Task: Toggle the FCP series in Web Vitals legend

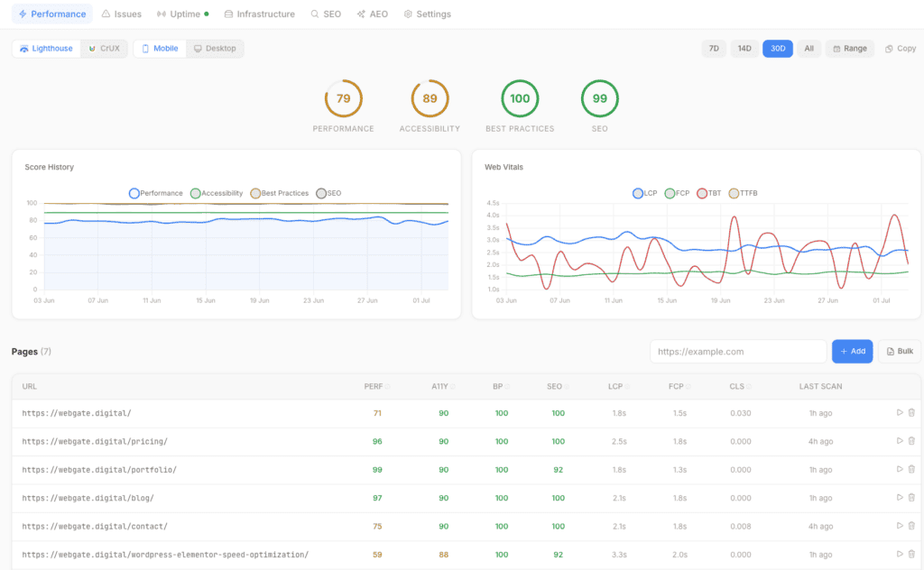Action: coord(677,193)
